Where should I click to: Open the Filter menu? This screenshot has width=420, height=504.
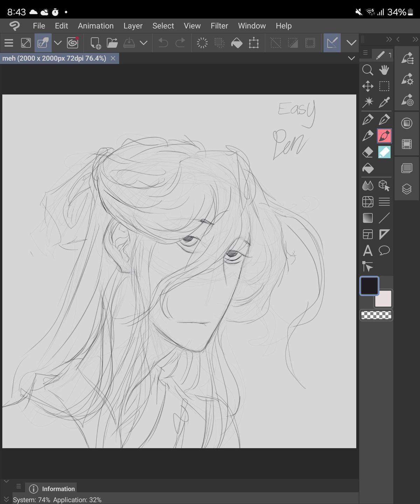219,26
